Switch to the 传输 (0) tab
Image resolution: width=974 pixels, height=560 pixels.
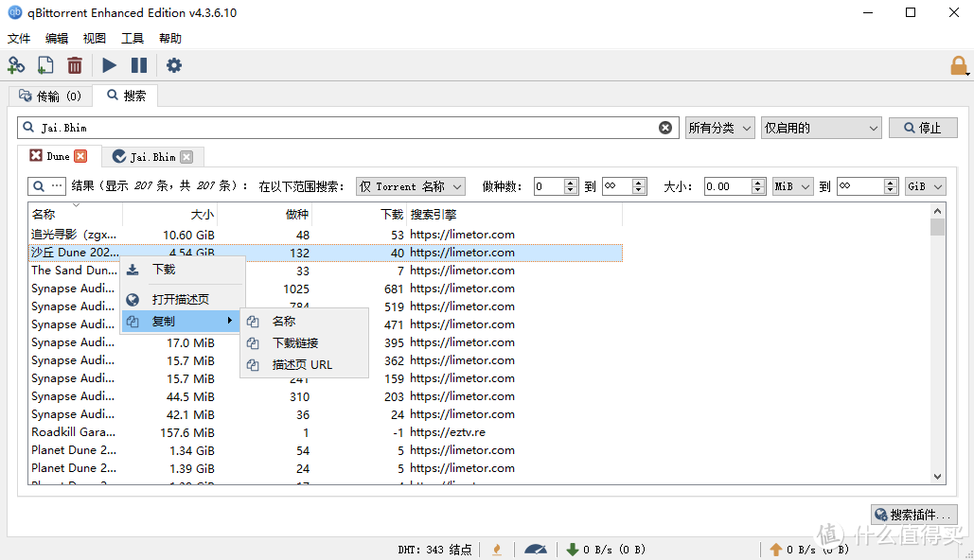(x=49, y=96)
